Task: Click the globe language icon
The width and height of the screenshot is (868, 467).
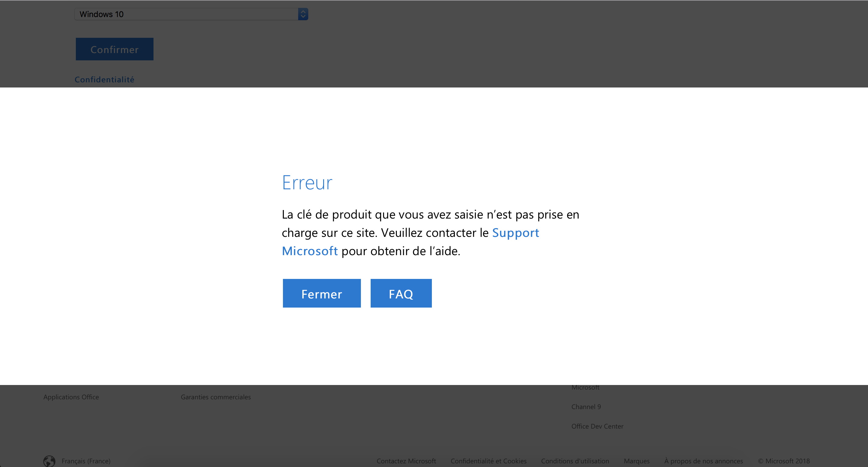Action: pyautogui.click(x=49, y=461)
